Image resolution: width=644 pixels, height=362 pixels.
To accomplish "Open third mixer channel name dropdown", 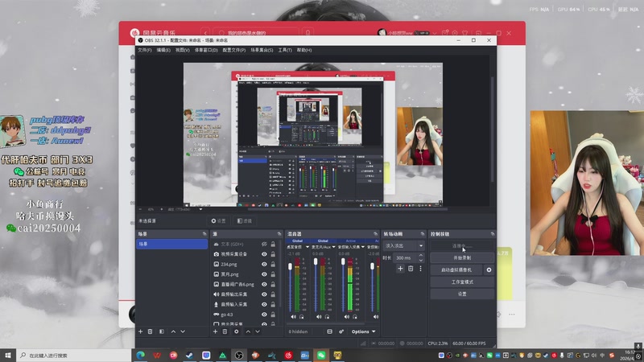I will tap(363, 247).
